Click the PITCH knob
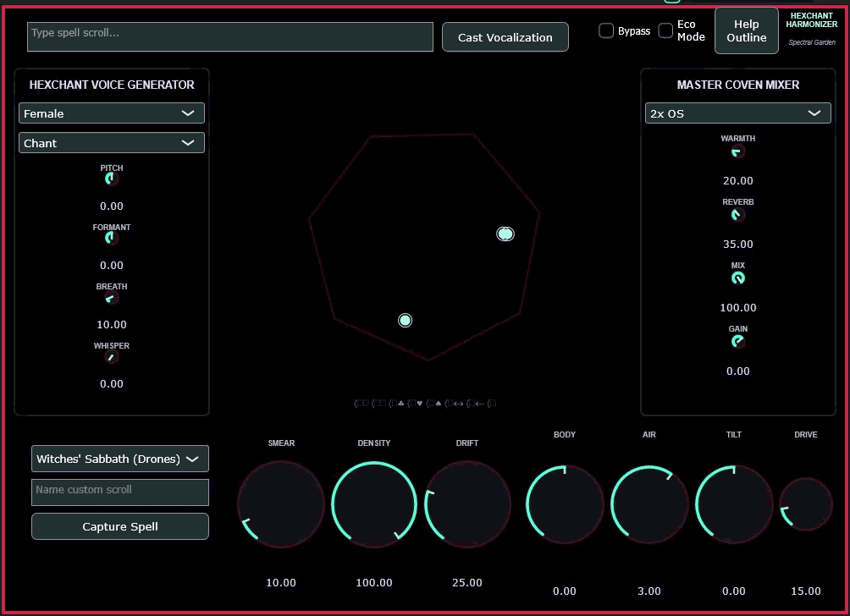The width and height of the screenshot is (850, 616). click(111, 179)
